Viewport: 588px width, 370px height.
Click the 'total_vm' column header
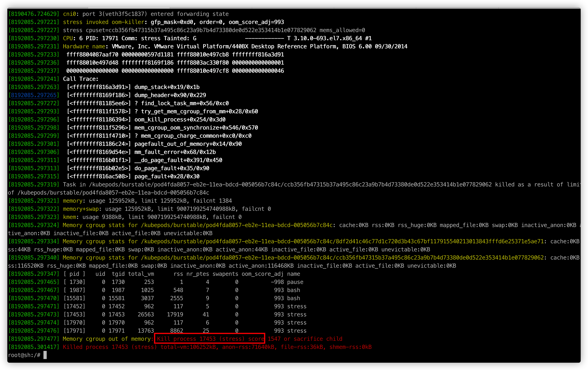(x=141, y=274)
